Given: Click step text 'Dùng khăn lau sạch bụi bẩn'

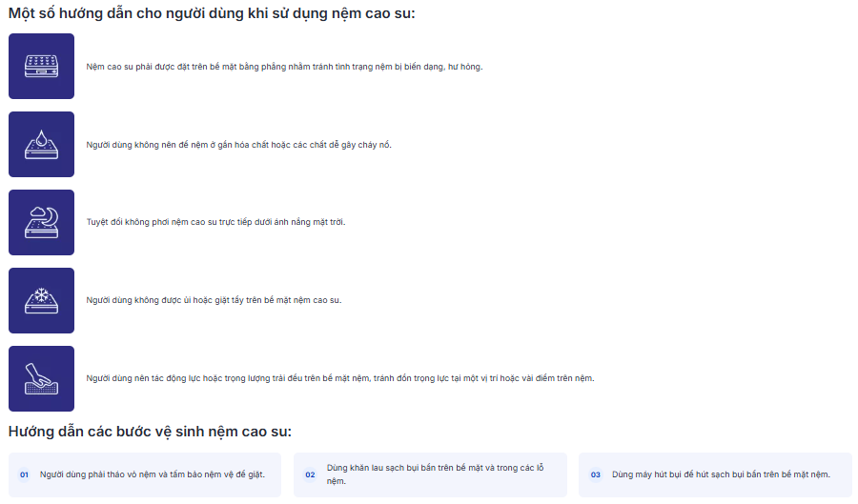Looking at the screenshot, I should coord(436,474).
